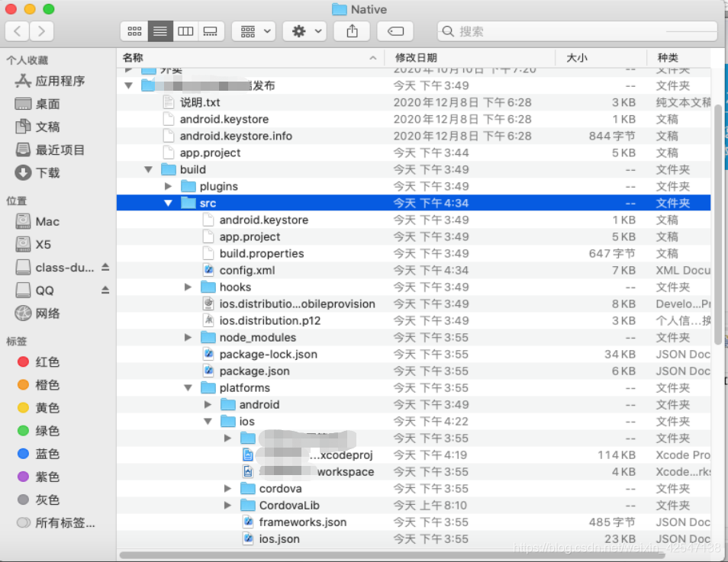Image resolution: width=728 pixels, height=562 pixels.
Task: Open the group-by arrangement dropdown
Action: tap(254, 31)
